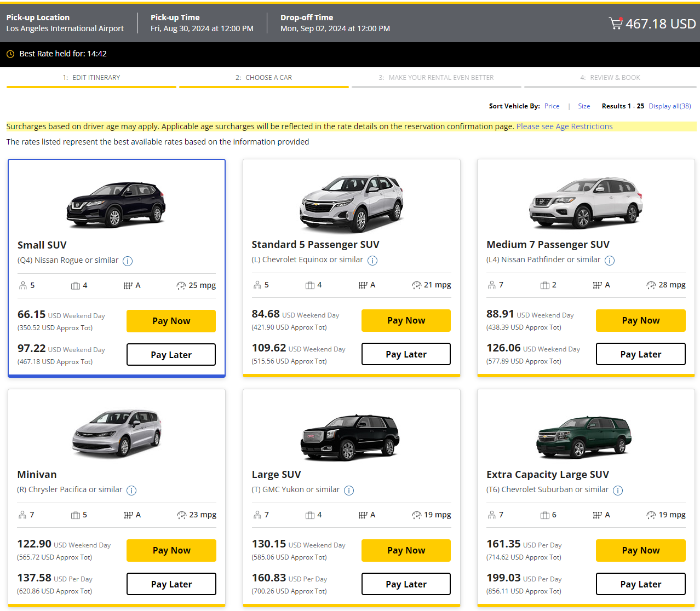The image size is (700, 611).
Task: Click mpg gauge icon on Standard 5 Passenger SUV
Action: pos(417,285)
